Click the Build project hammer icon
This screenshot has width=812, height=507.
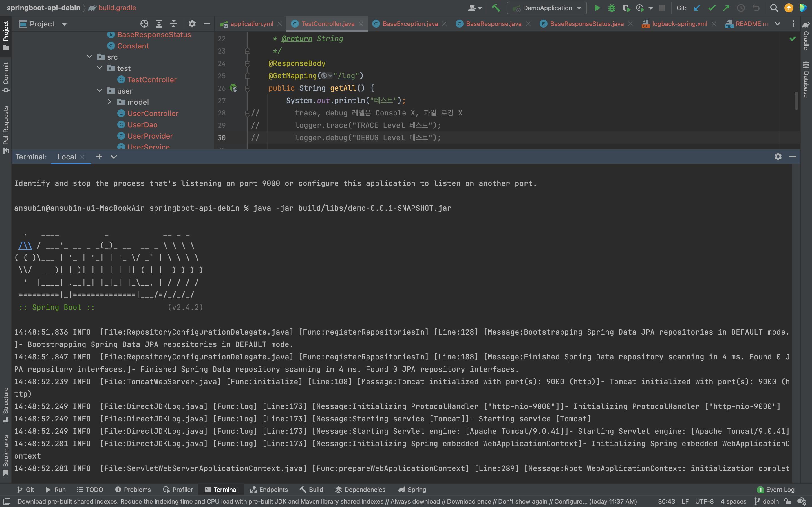click(x=496, y=8)
